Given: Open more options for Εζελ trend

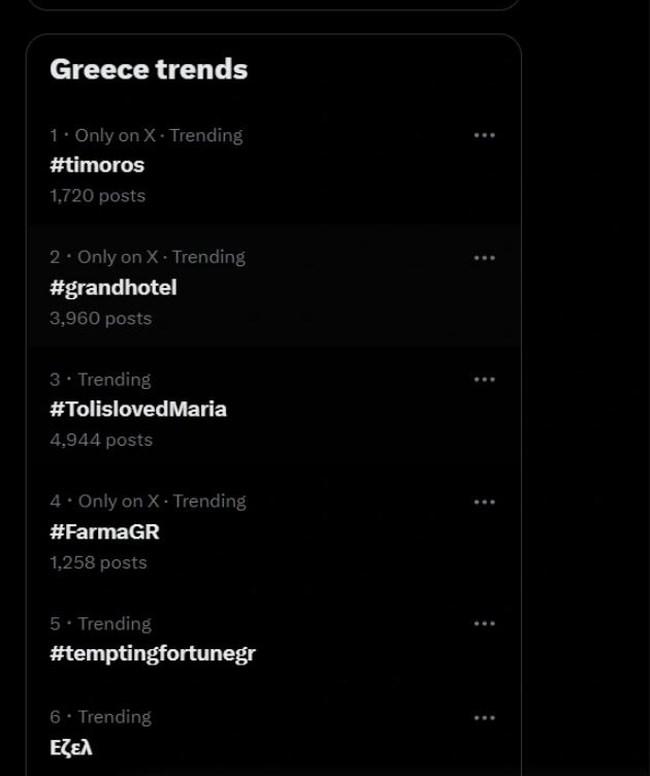Looking at the screenshot, I should point(484,717).
